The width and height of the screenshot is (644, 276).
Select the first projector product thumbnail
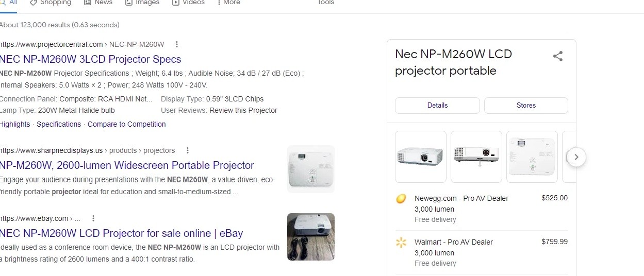tap(420, 157)
